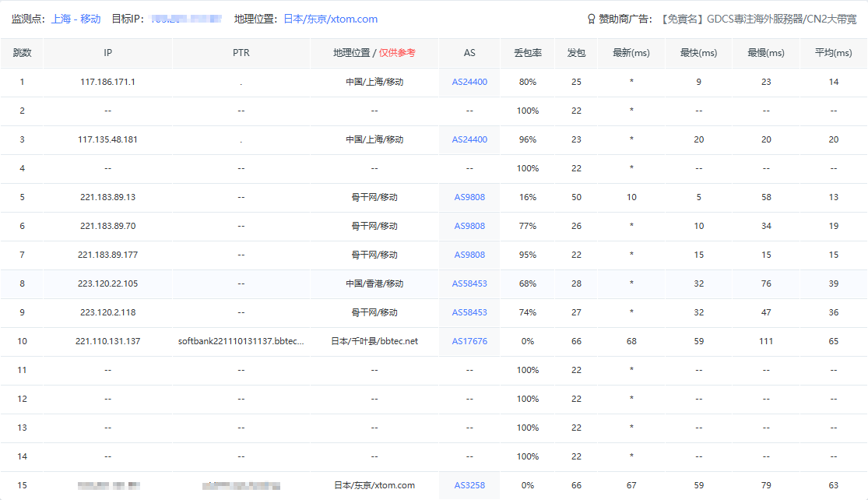Image resolution: width=868 pixels, height=500 pixels.
Task: Open AS58453 link for 223.120.22.105
Action: (x=469, y=283)
